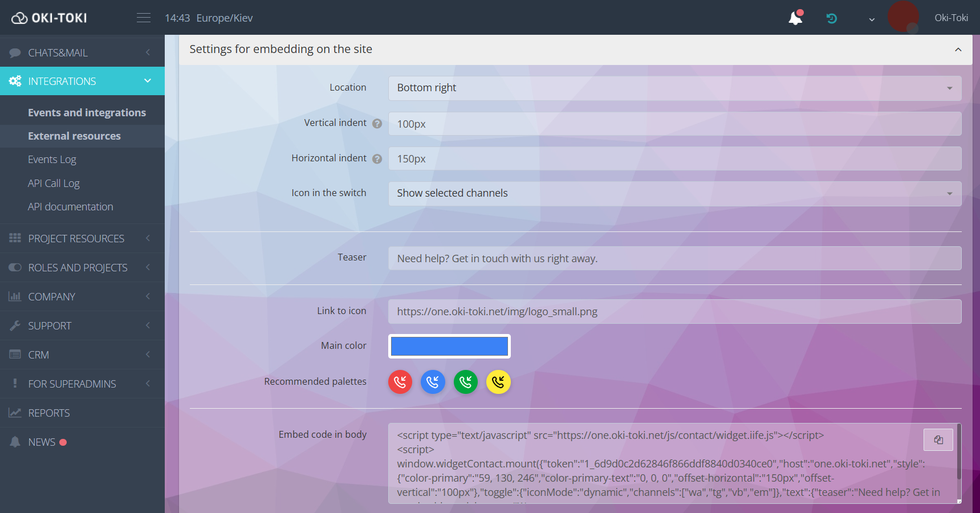This screenshot has width=980, height=513.
Task: Pick the red recommended palette swatch
Action: (x=400, y=382)
